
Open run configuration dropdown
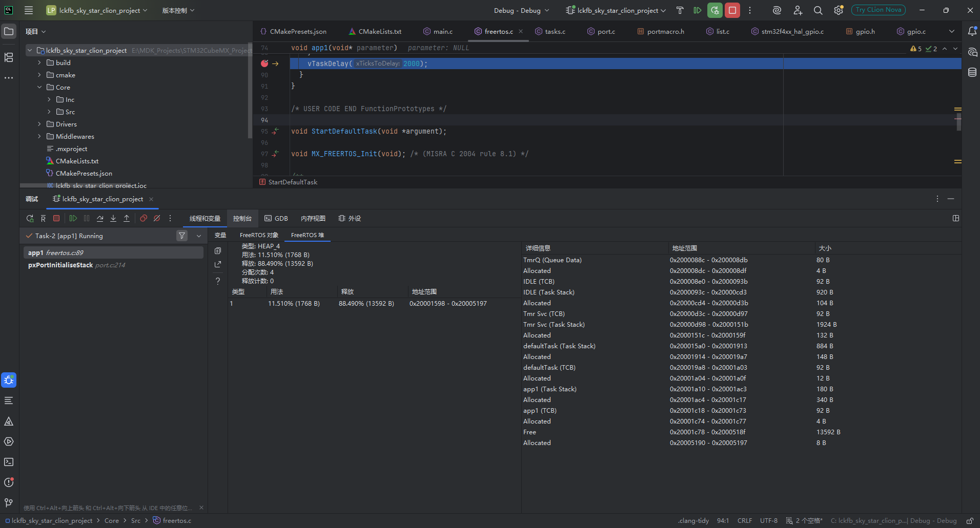tap(616, 10)
